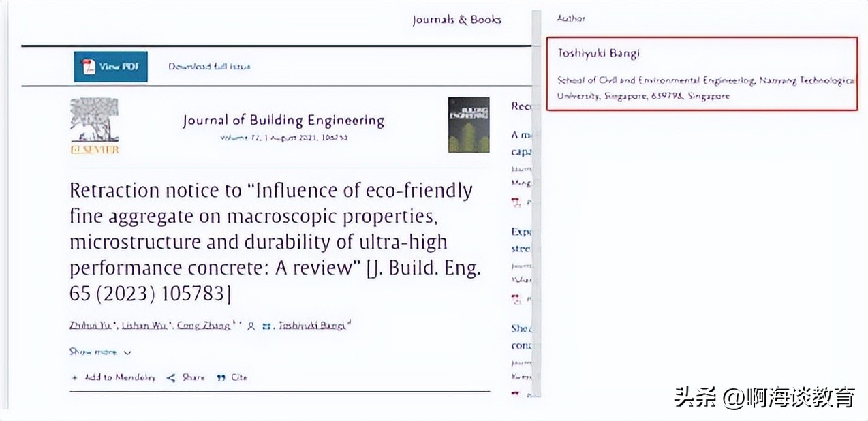Screen dimensions: 868x421
Task: Click the Share button
Action: [x=185, y=377]
